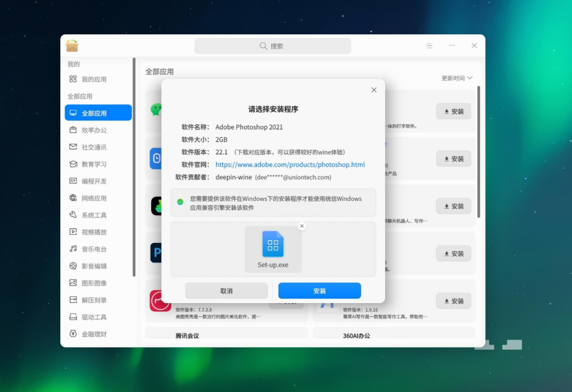Select 全部应用 category in sidebar
This screenshot has width=572, height=392.
tap(98, 113)
